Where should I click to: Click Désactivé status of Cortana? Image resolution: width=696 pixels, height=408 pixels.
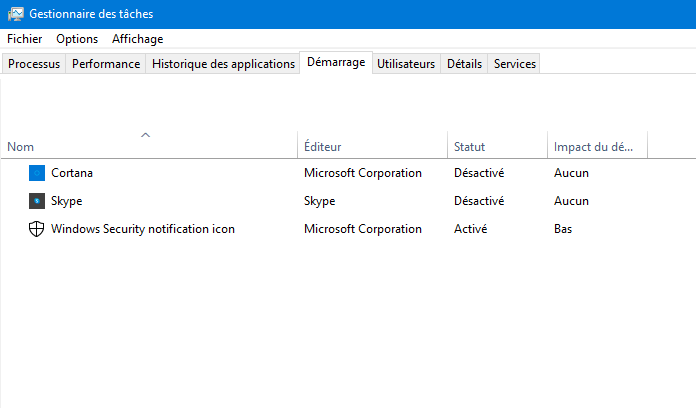pyautogui.click(x=479, y=173)
